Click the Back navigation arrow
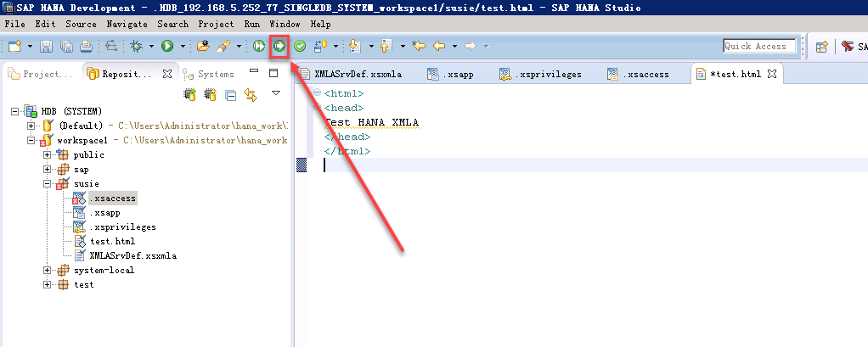Viewport: 868px width, 347px height. [439, 47]
